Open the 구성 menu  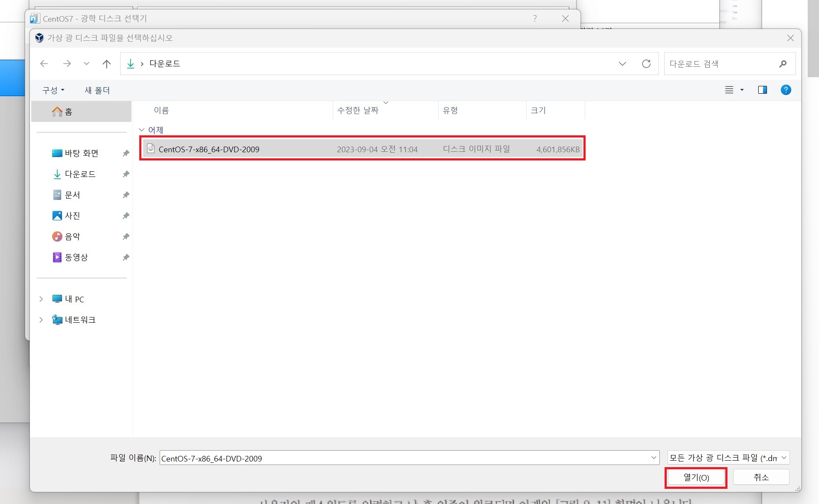coord(53,90)
